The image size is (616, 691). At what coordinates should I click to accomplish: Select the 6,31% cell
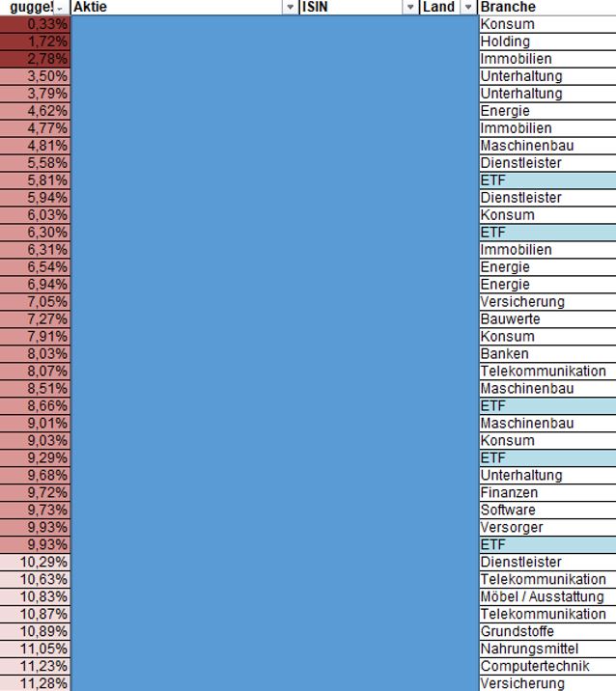pyautogui.click(x=35, y=250)
